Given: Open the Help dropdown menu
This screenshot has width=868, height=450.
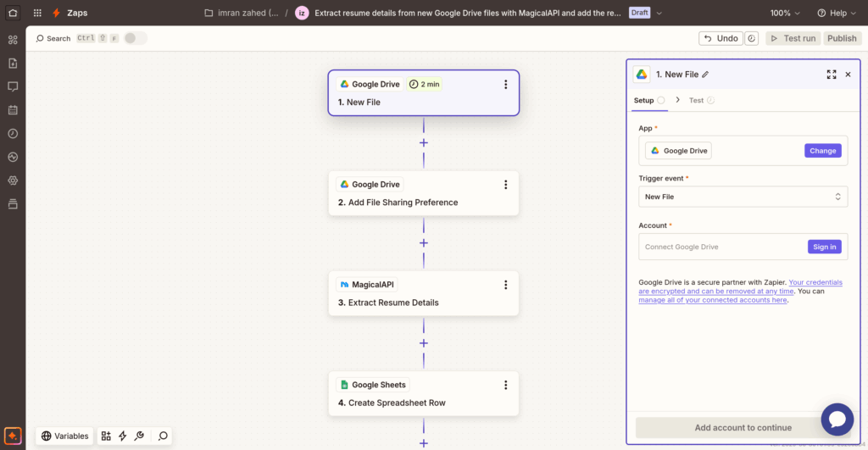Looking at the screenshot, I should coord(837,13).
